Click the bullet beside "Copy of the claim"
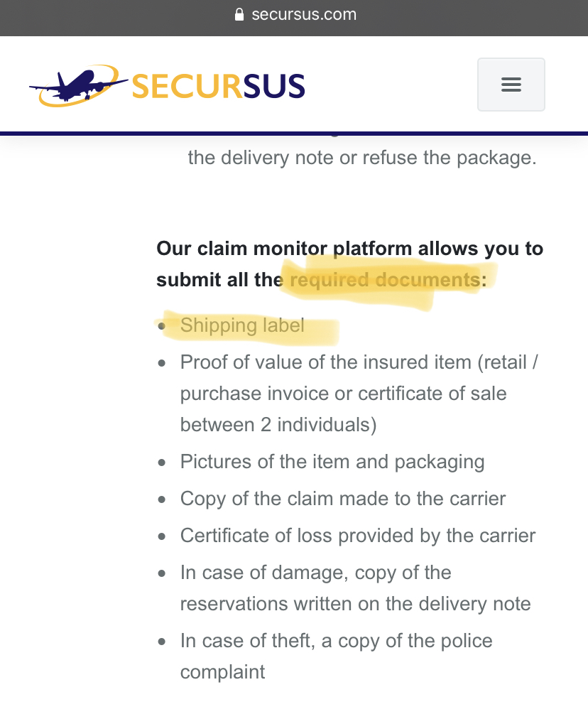Screen dimensions: 588x719 (163, 499)
